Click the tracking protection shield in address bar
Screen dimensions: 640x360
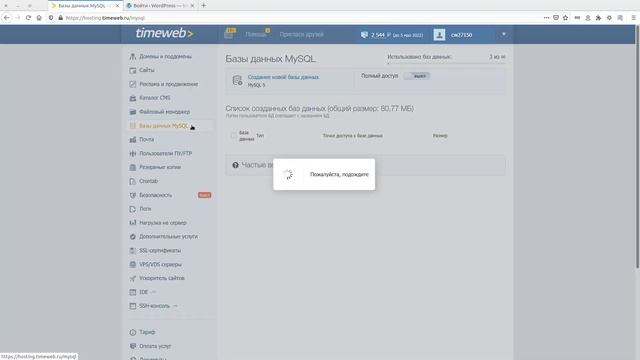point(51,18)
